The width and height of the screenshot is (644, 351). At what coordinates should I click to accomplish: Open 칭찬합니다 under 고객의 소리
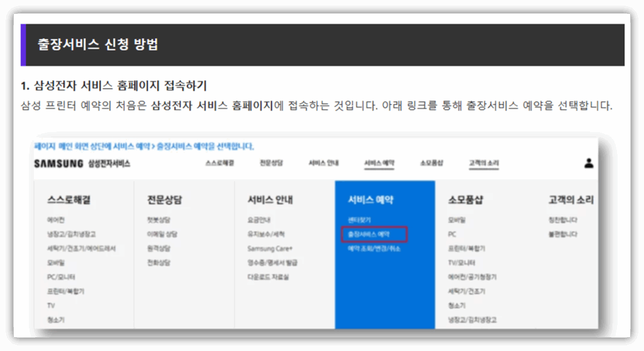[563, 220]
